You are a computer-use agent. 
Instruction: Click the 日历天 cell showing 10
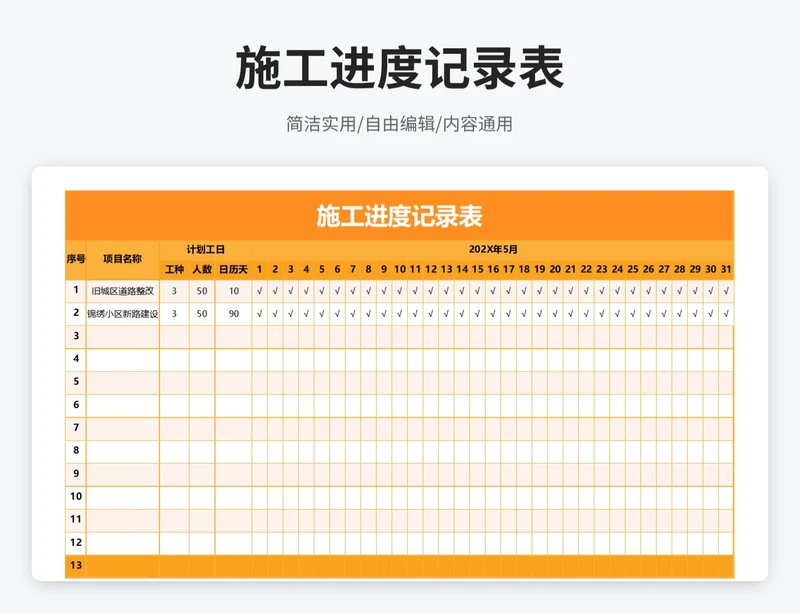(234, 291)
